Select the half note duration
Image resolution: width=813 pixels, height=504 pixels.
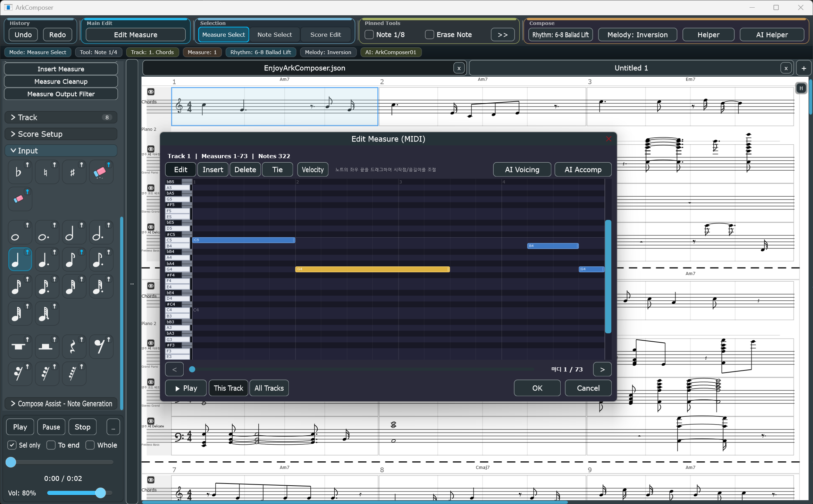pyautogui.click(x=74, y=232)
